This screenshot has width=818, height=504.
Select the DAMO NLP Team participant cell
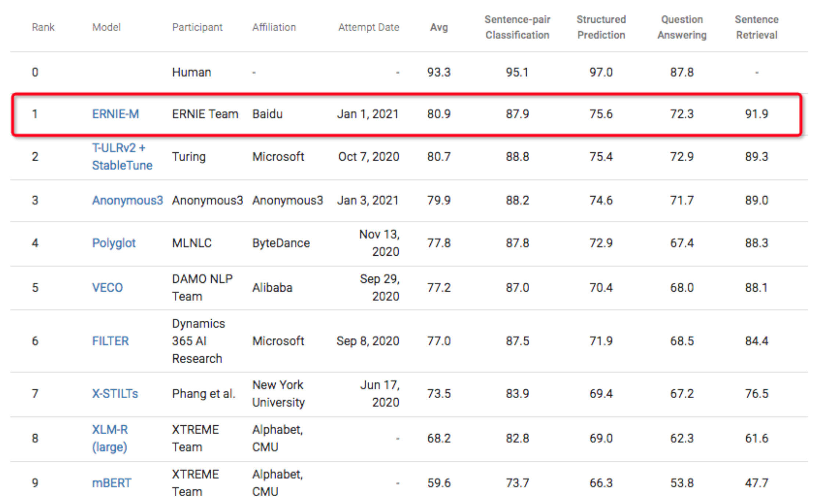click(202, 287)
